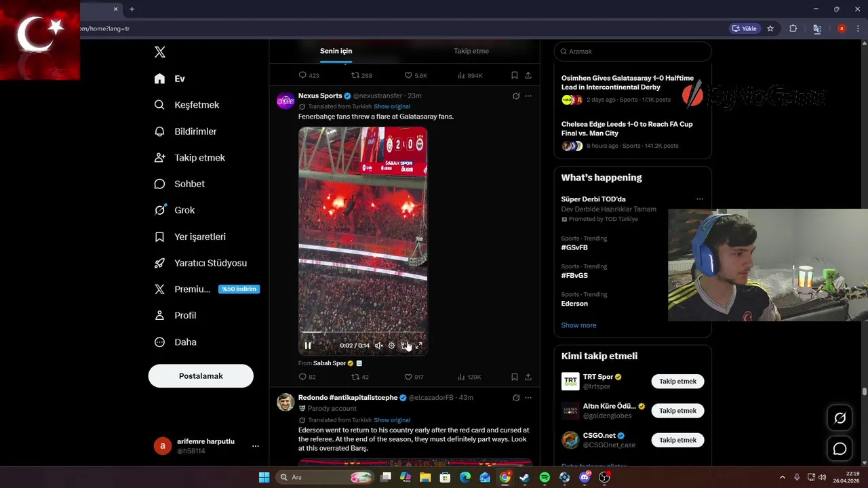Enter fullscreen for the video
Screen dimensions: 868x488
click(x=418, y=346)
